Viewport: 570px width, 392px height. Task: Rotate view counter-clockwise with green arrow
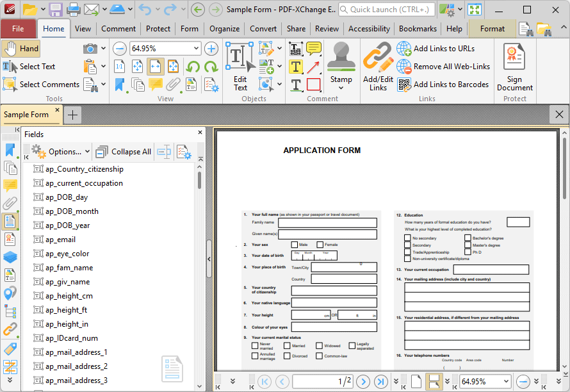pos(193,67)
